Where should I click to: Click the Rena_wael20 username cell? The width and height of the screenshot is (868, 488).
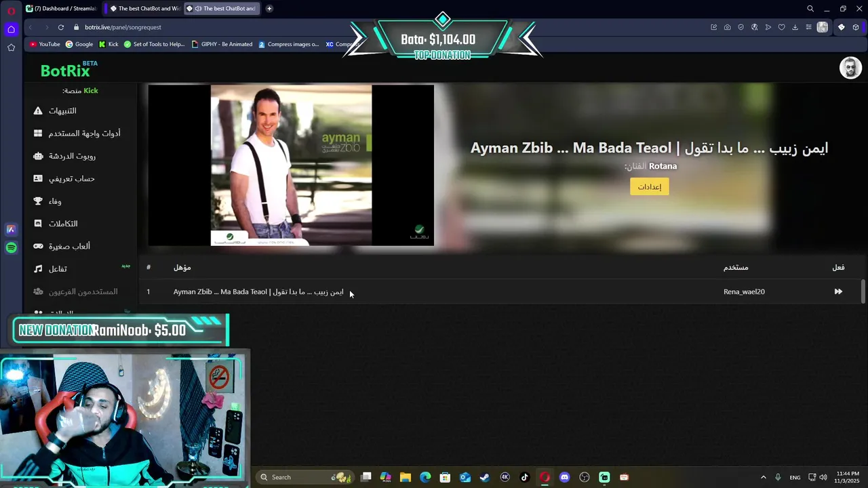[744, 291]
